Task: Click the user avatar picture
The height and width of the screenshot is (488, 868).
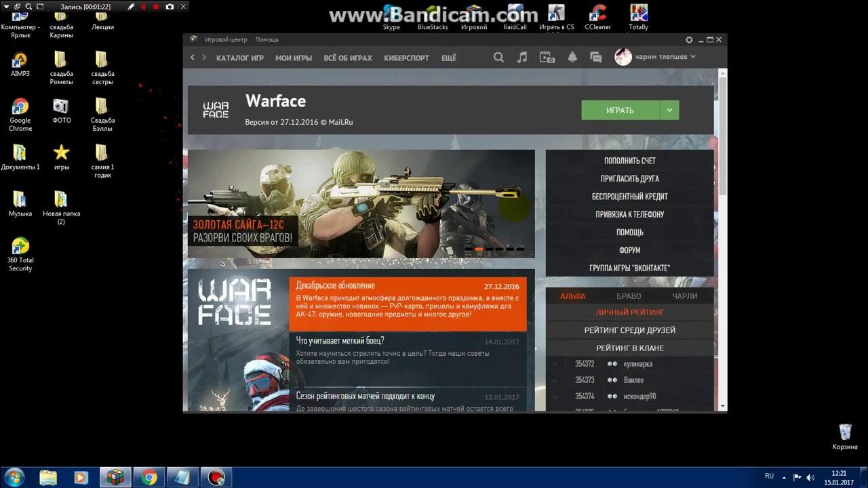Action: [623, 57]
